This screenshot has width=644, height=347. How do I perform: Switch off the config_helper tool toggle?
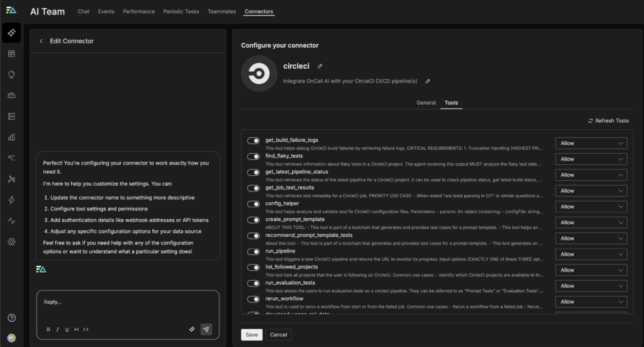coord(253,204)
